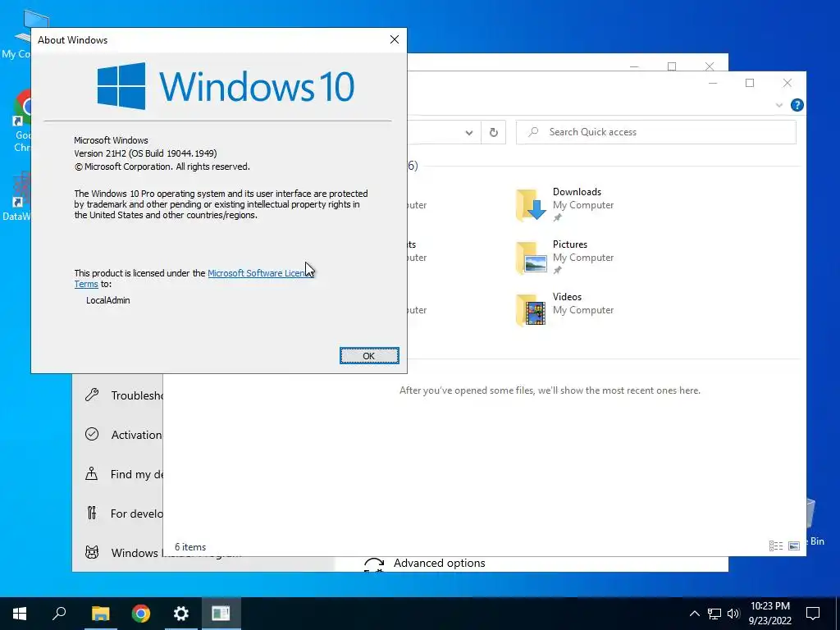Open Troubleshoot in Settings sidebar
The height and width of the screenshot is (630, 840).
[118, 395]
